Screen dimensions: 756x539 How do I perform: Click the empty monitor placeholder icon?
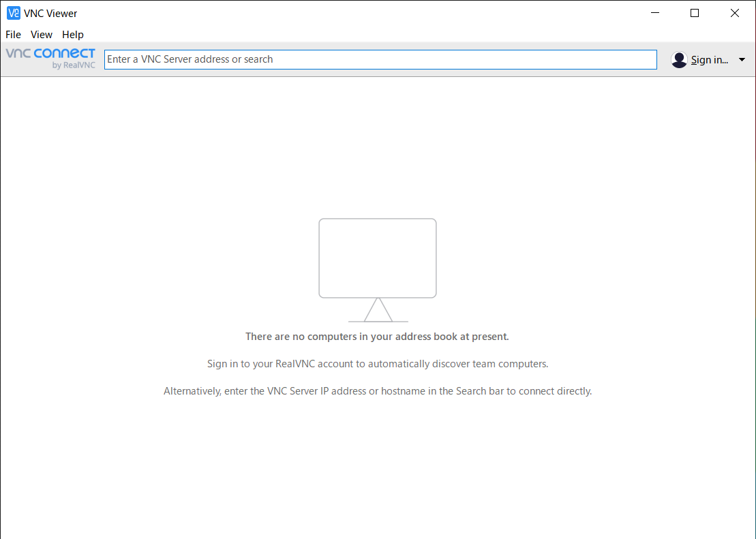click(378, 270)
